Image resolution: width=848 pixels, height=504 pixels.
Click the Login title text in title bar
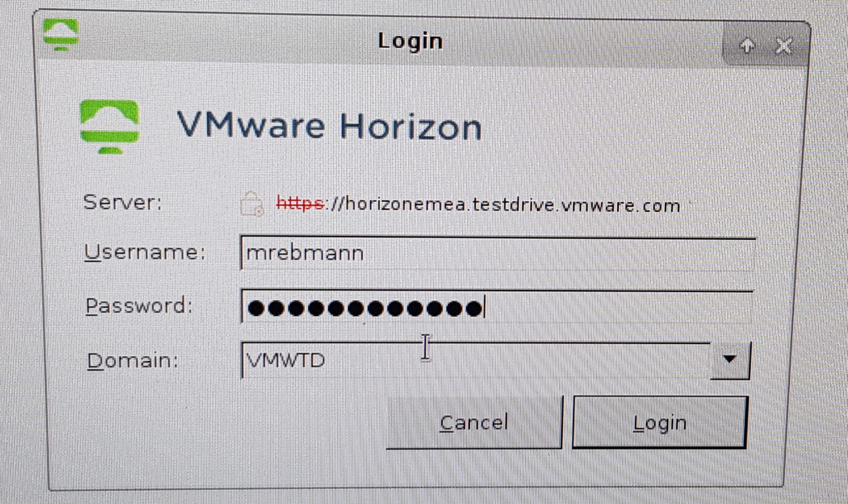[x=411, y=41]
